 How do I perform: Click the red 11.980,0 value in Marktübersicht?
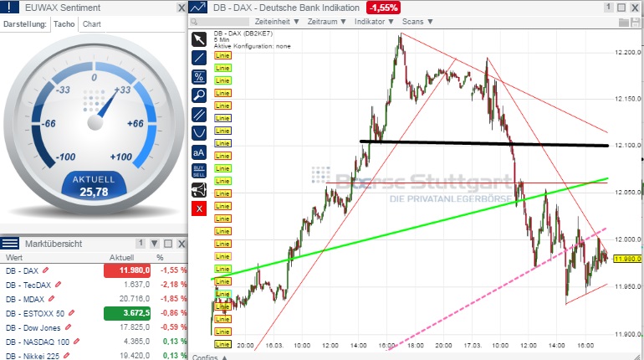tap(127, 270)
